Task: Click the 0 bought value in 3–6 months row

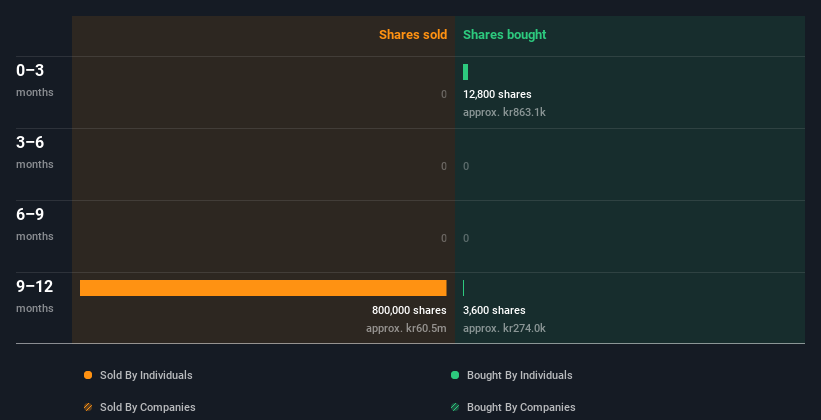Action: (466, 166)
